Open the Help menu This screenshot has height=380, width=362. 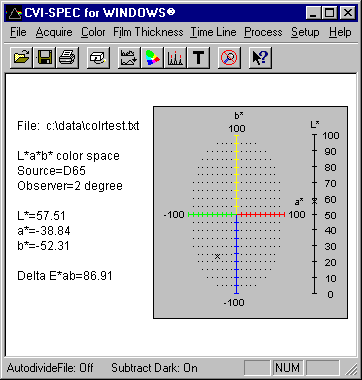click(340, 32)
